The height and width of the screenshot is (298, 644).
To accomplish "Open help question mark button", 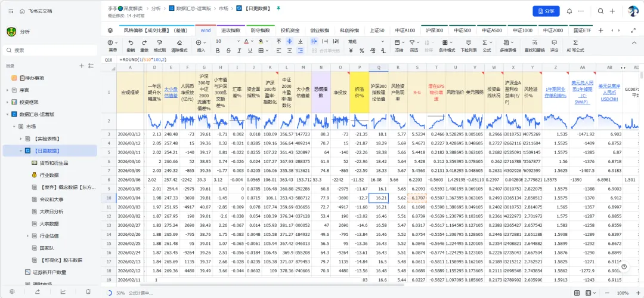I will (624, 267).
